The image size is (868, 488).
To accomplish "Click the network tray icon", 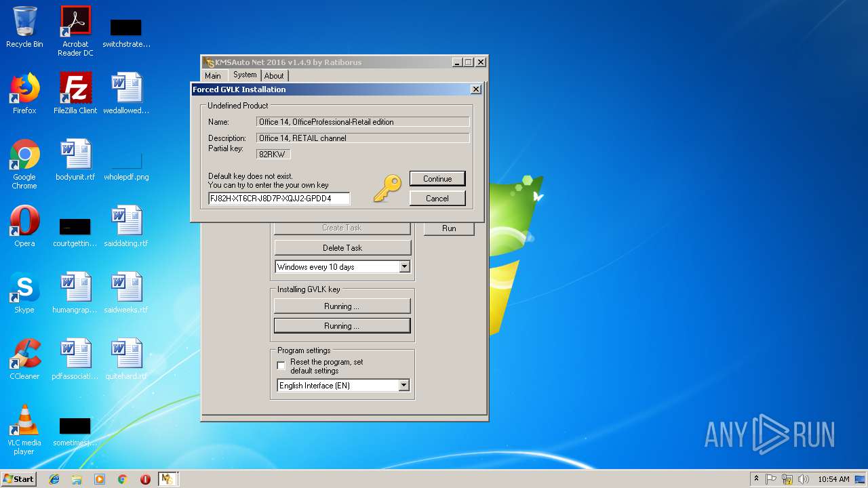I will click(x=787, y=479).
